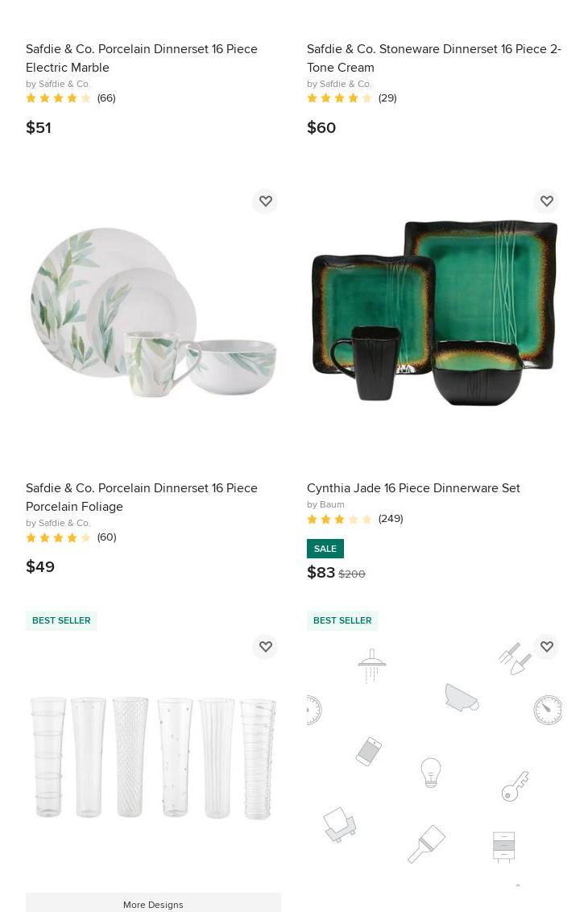The width and height of the screenshot is (588, 912).
Task: Open Safdie Porcelain Foliage title link
Action: click(141, 497)
